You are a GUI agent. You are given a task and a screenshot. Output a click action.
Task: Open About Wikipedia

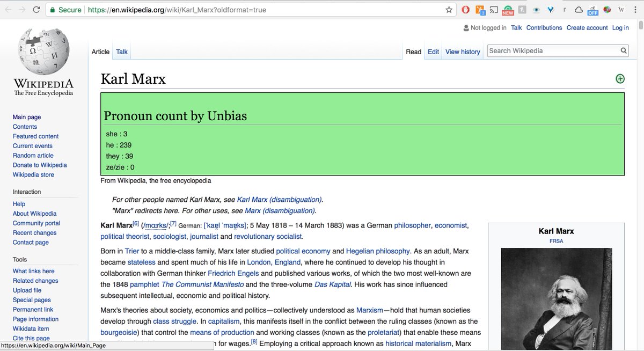[x=34, y=214]
